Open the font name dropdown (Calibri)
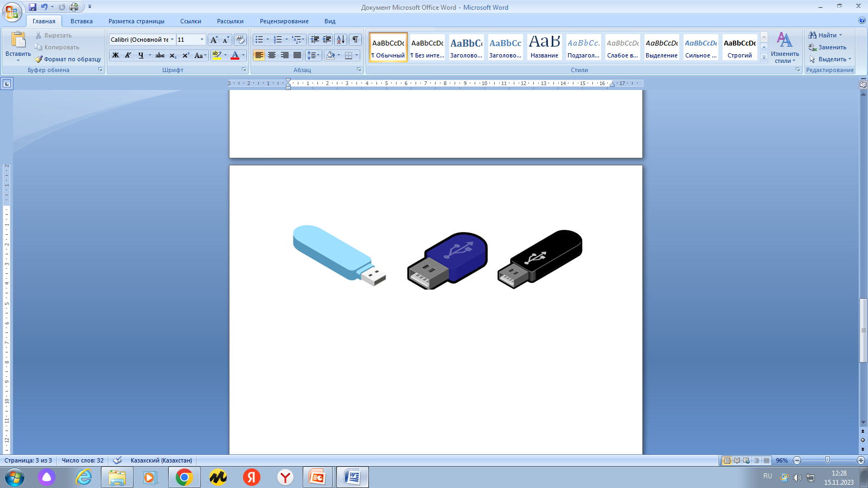868x488 pixels. (173, 40)
